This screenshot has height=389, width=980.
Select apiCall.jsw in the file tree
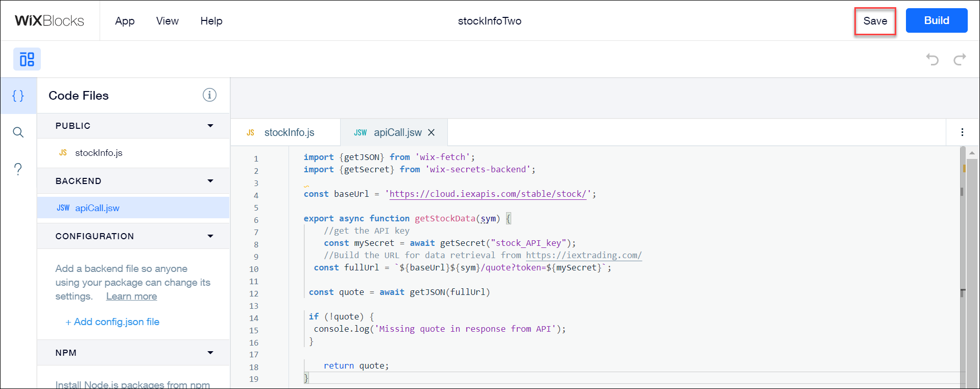click(x=133, y=208)
